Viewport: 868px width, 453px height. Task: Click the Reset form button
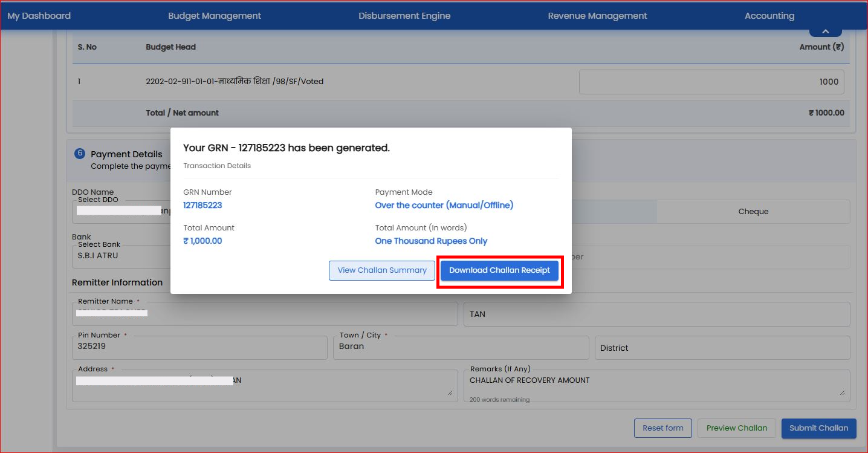point(663,428)
